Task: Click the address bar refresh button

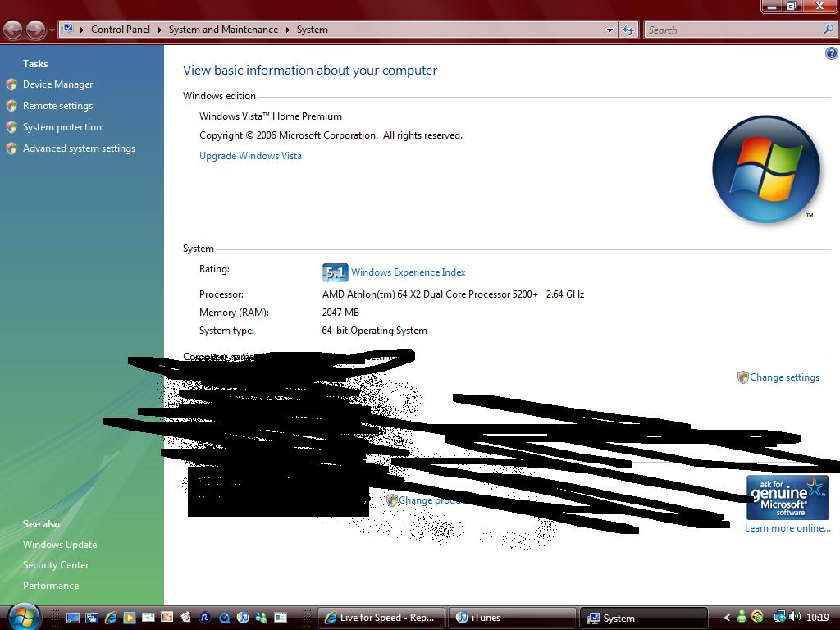Action: [x=628, y=30]
